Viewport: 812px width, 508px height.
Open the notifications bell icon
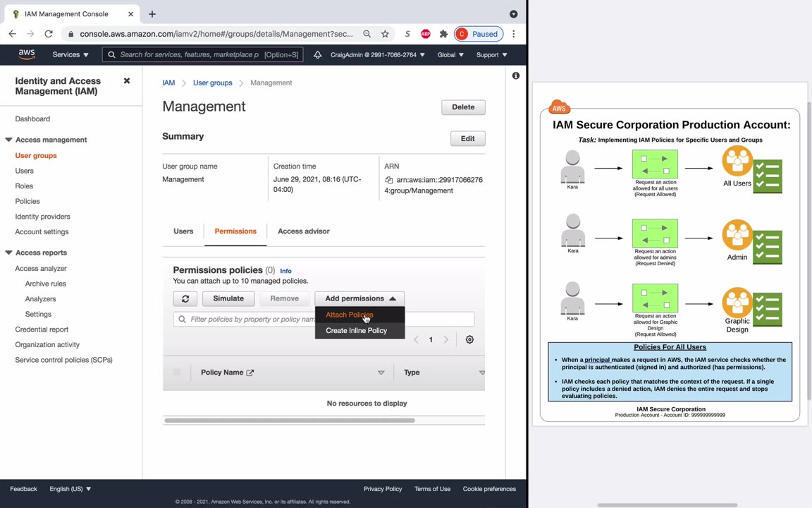317,54
